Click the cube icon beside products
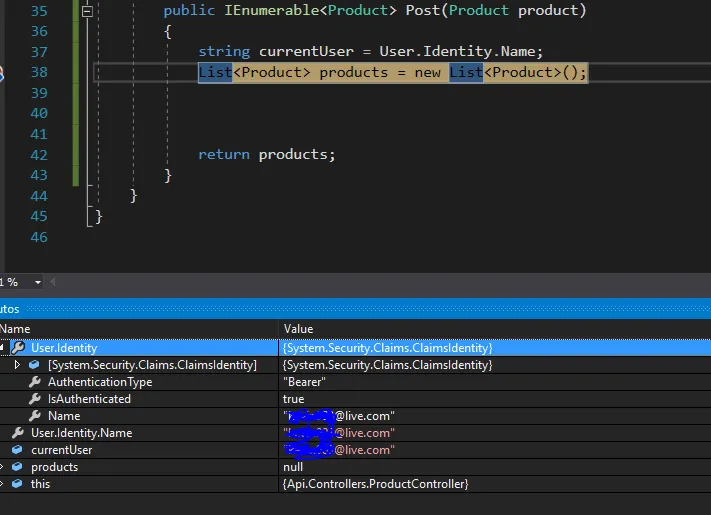Viewport: 711px width, 515px height. [17, 466]
